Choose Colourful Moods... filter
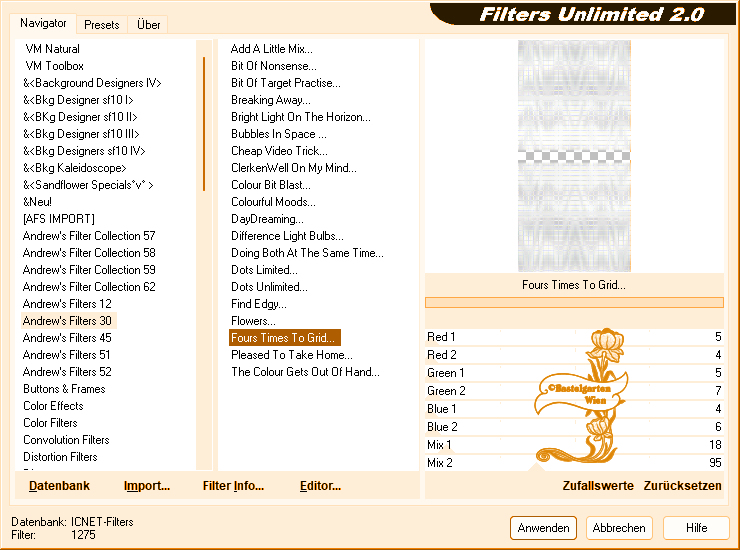Screen dimensions: 740x550 [273, 202]
